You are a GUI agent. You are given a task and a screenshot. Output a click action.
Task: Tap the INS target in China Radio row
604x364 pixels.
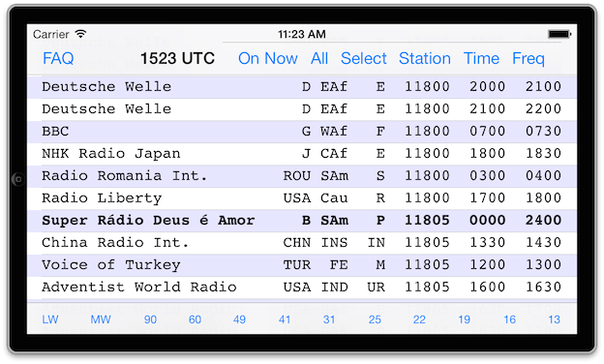pos(334,243)
